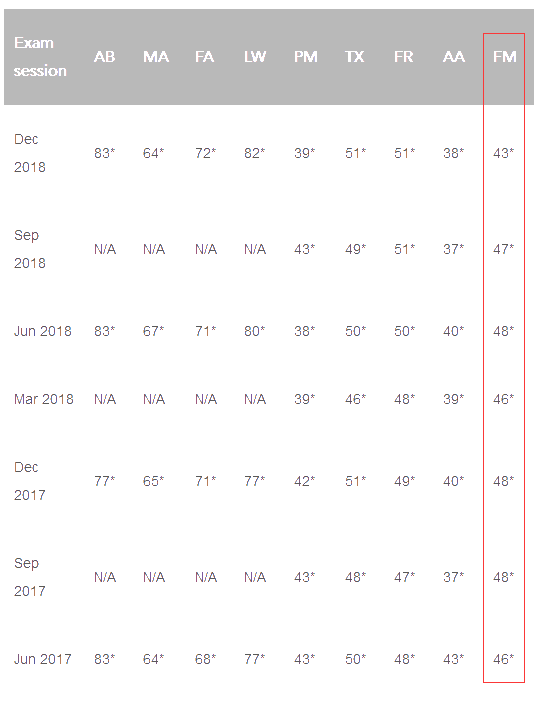
Task: Click the Mar 2018 row label
Action: click(x=44, y=399)
